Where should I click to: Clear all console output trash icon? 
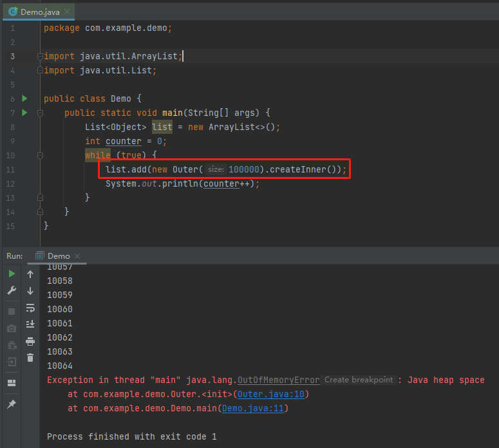30,358
